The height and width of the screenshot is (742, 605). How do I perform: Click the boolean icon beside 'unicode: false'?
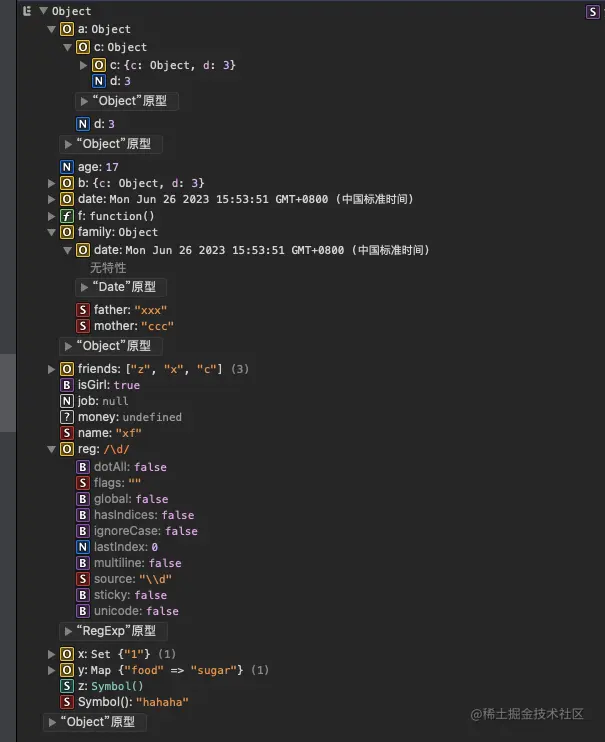point(83,611)
